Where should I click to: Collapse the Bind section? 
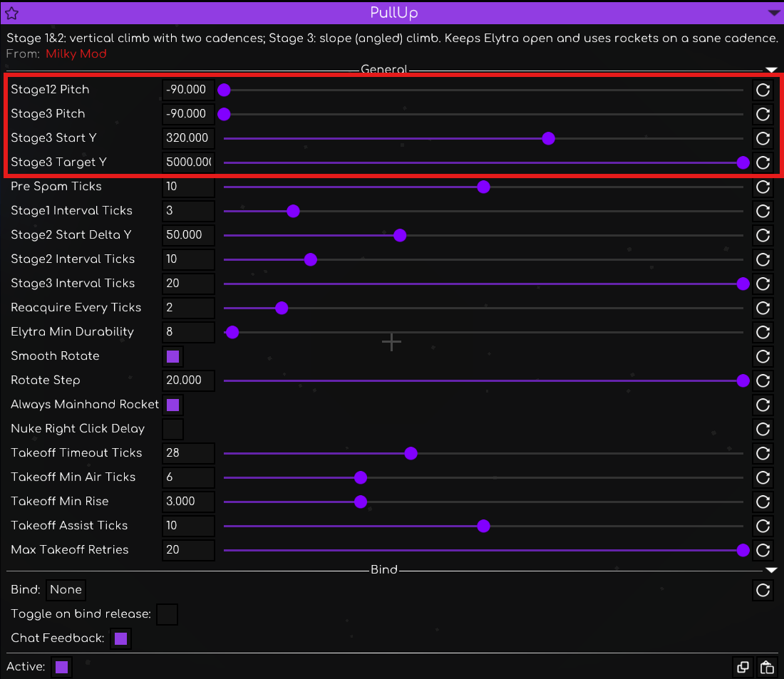771,570
